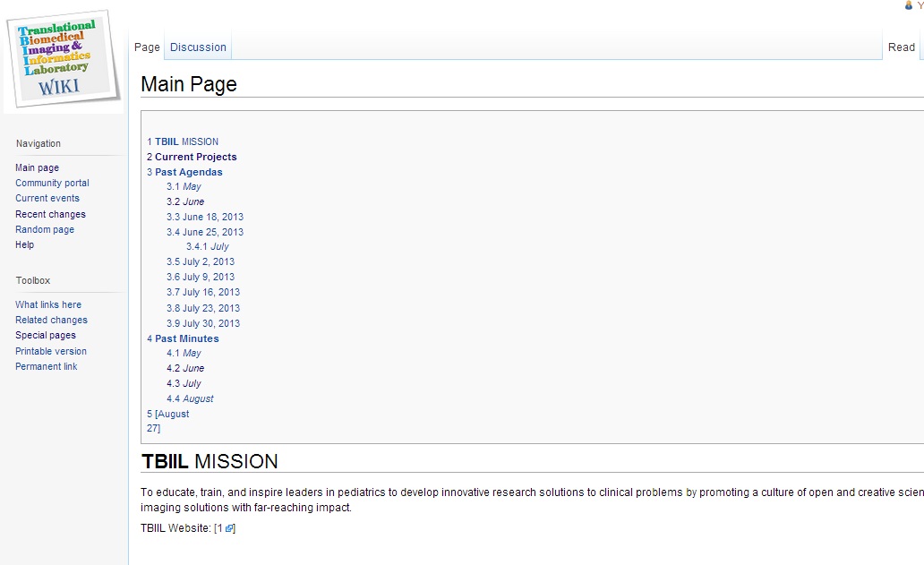Open Special pages from the Toolbox
Screen dimensions: 924x565
tap(45, 335)
